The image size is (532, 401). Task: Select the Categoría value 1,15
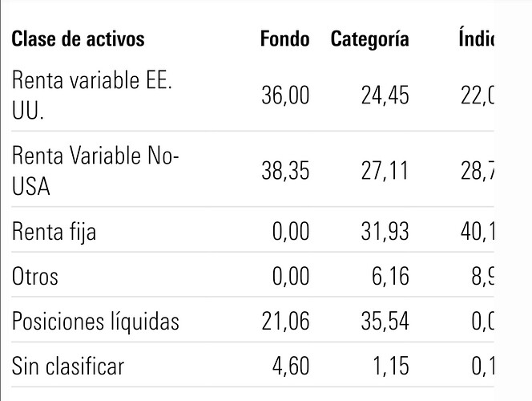[x=390, y=367]
